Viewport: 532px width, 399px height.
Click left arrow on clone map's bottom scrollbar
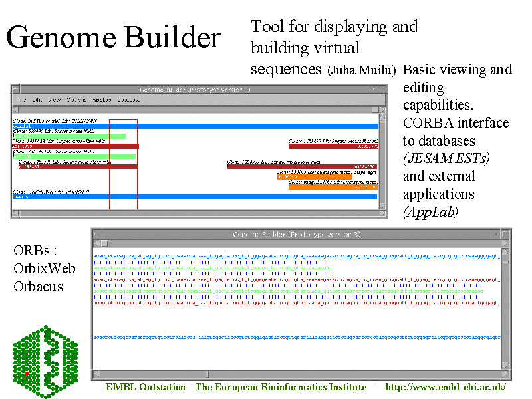(x=16, y=213)
